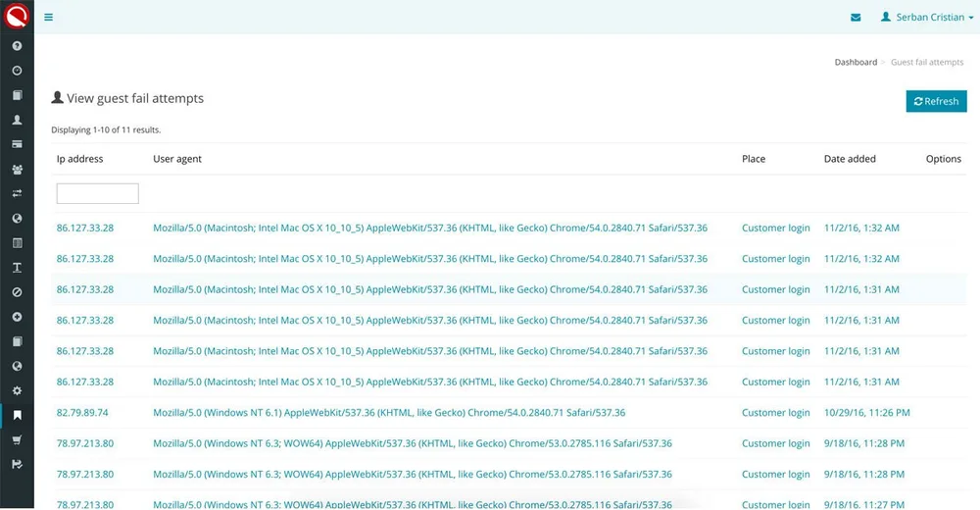Open the credit card sidebar icon
The image size is (980, 510).
coord(17,144)
